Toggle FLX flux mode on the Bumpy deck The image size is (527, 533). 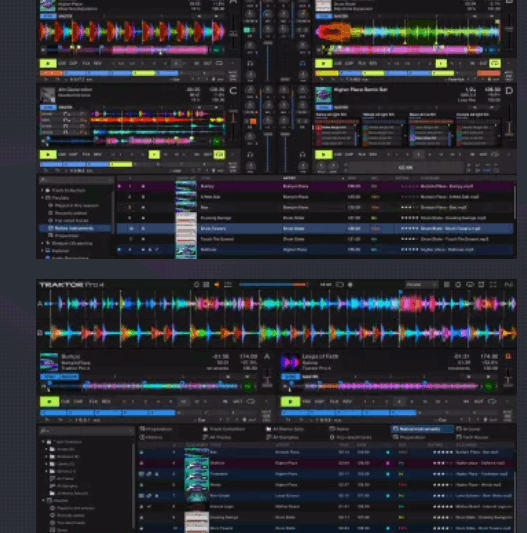tap(93, 401)
